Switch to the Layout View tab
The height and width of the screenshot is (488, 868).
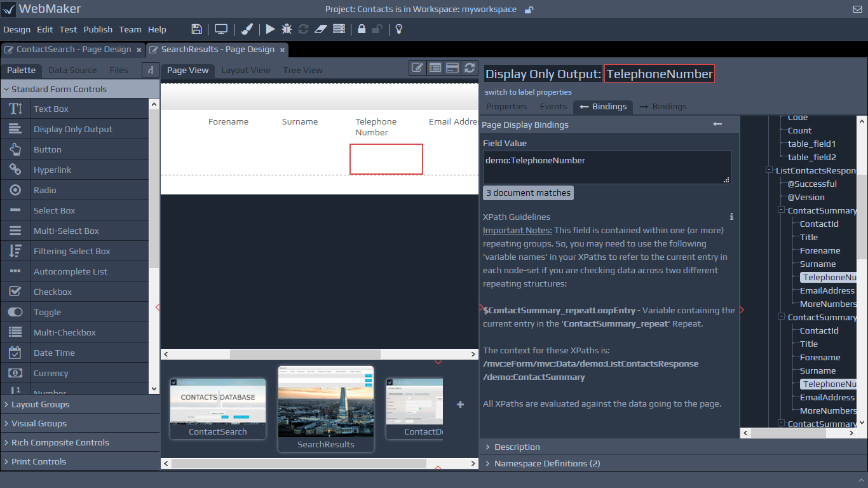click(x=245, y=70)
